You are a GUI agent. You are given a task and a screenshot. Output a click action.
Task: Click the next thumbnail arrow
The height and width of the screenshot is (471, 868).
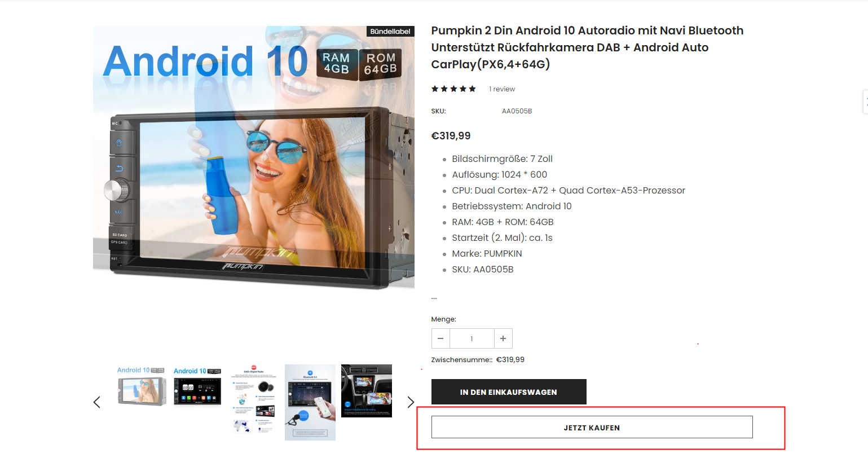tap(411, 402)
